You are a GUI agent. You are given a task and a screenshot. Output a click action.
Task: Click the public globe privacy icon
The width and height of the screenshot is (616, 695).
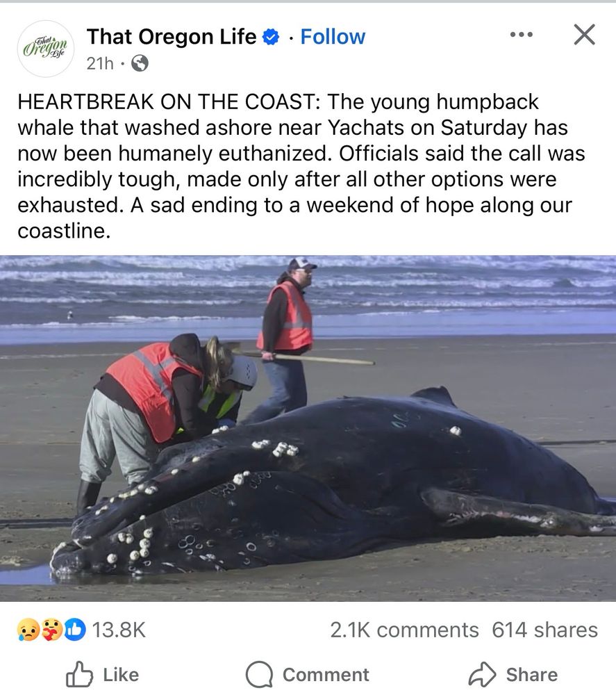click(140, 64)
